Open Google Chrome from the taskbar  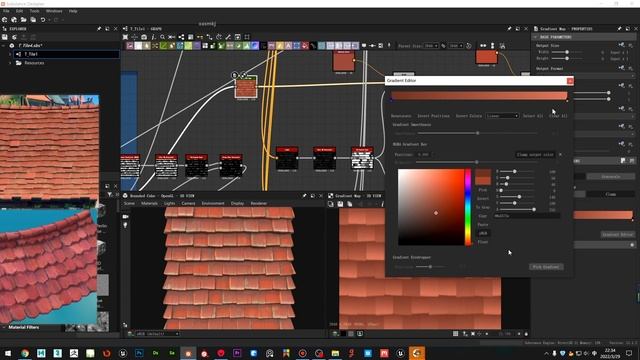(24, 353)
